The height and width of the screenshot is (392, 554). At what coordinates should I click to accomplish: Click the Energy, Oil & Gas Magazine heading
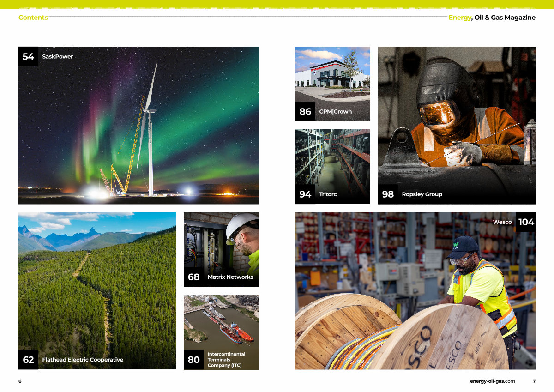[492, 18]
